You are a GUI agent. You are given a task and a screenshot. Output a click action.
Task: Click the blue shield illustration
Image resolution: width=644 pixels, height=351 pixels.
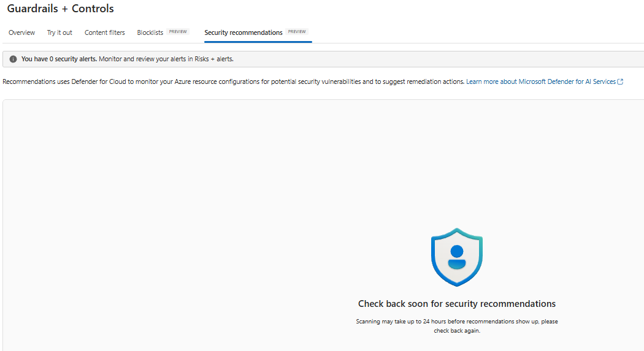(x=457, y=257)
